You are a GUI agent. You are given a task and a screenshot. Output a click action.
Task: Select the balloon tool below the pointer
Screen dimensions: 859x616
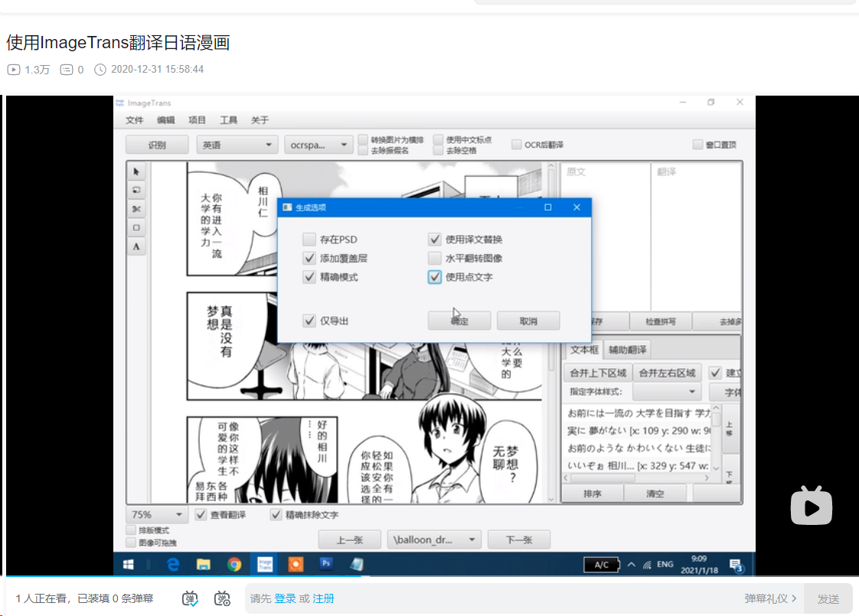136,190
